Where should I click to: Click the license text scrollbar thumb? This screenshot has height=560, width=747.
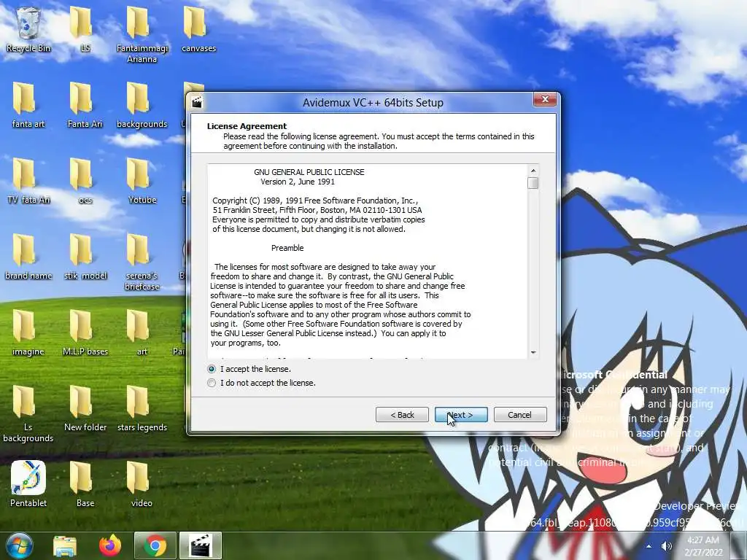click(x=533, y=183)
